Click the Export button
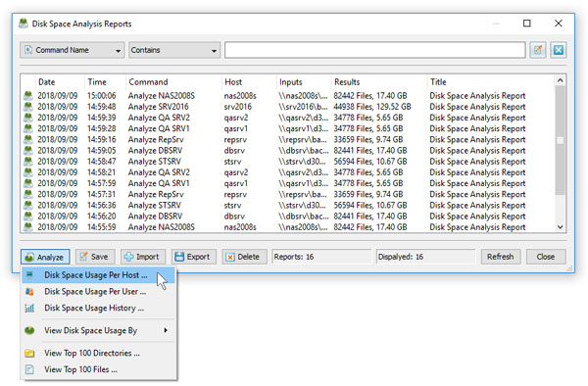588x386 pixels. 193,257
